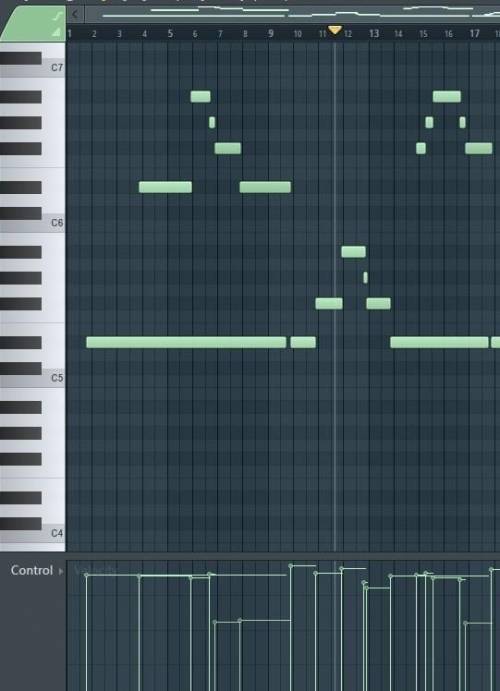Select the highest note near bar 6

[x=200, y=97]
